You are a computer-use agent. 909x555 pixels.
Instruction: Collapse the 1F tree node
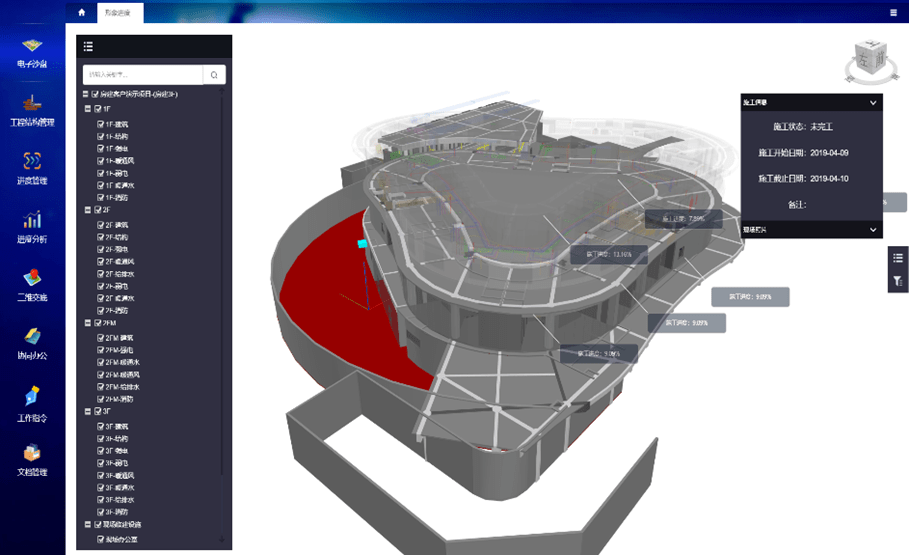pos(87,108)
